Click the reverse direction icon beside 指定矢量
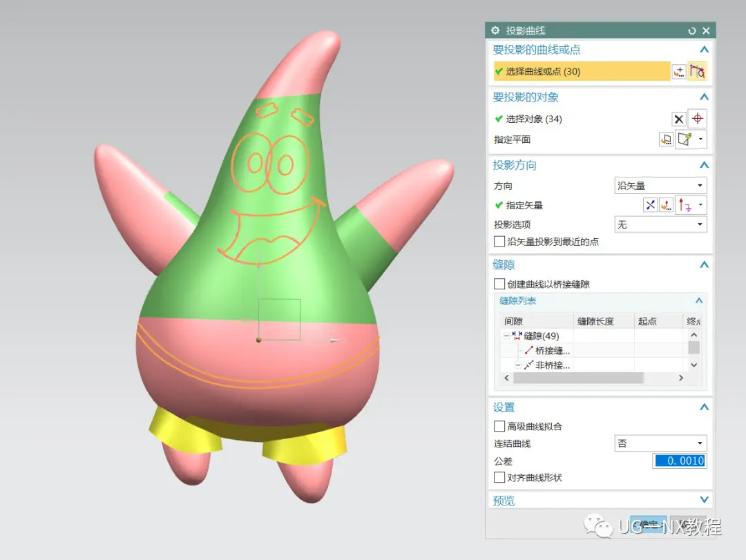Image resolution: width=746 pixels, height=560 pixels. (x=650, y=205)
